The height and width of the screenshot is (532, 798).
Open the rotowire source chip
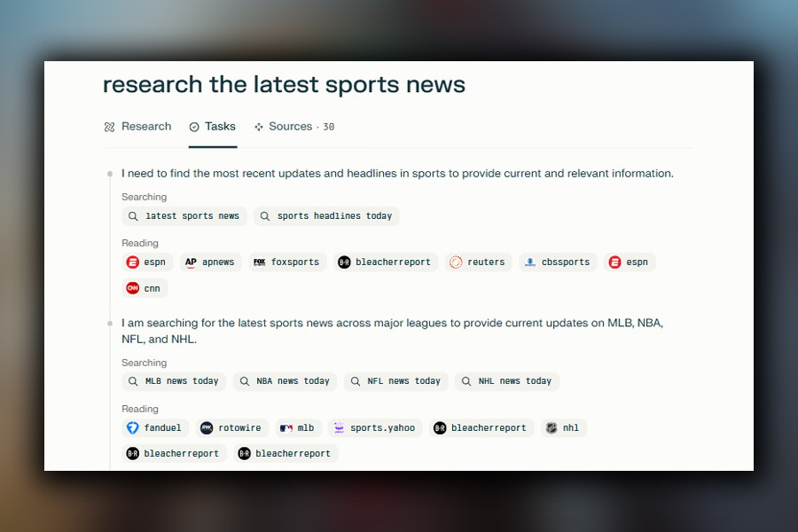[232, 428]
